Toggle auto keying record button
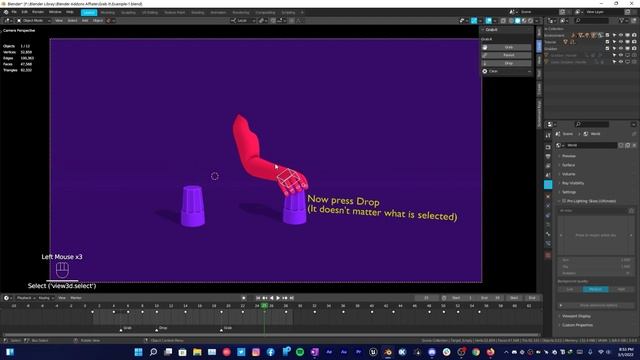The height and width of the screenshot is (360, 640). (x=244, y=298)
